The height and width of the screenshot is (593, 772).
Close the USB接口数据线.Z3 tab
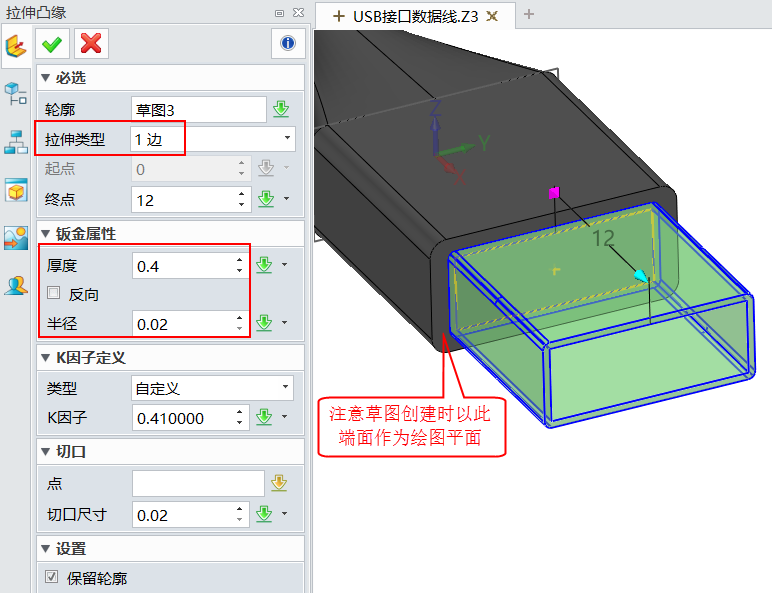tap(492, 15)
